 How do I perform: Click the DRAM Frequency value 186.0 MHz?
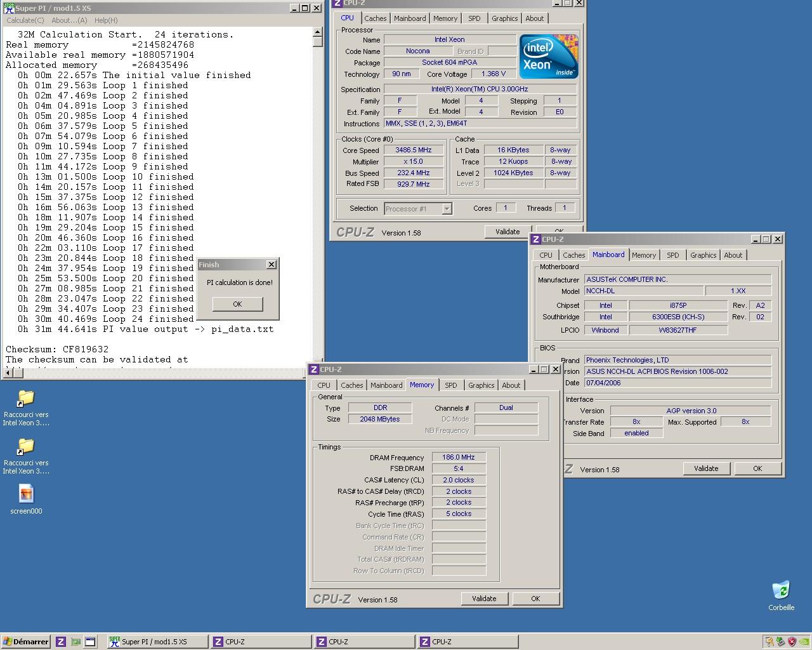click(x=459, y=457)
